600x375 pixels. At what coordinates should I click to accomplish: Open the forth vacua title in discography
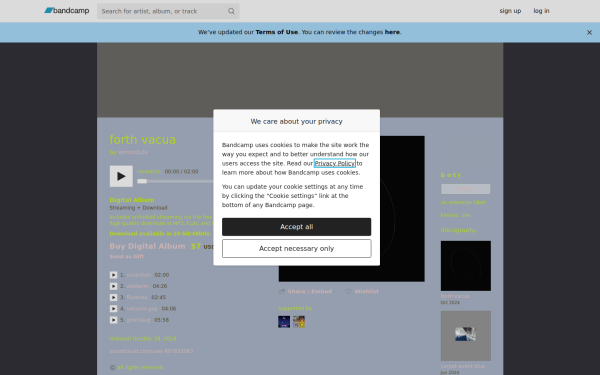pos(455,296)
